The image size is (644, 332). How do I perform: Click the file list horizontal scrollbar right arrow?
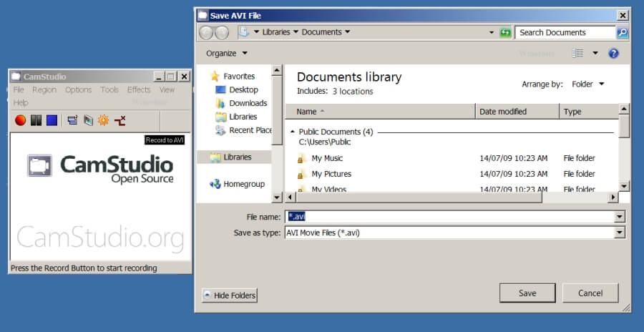coord(613,197)
